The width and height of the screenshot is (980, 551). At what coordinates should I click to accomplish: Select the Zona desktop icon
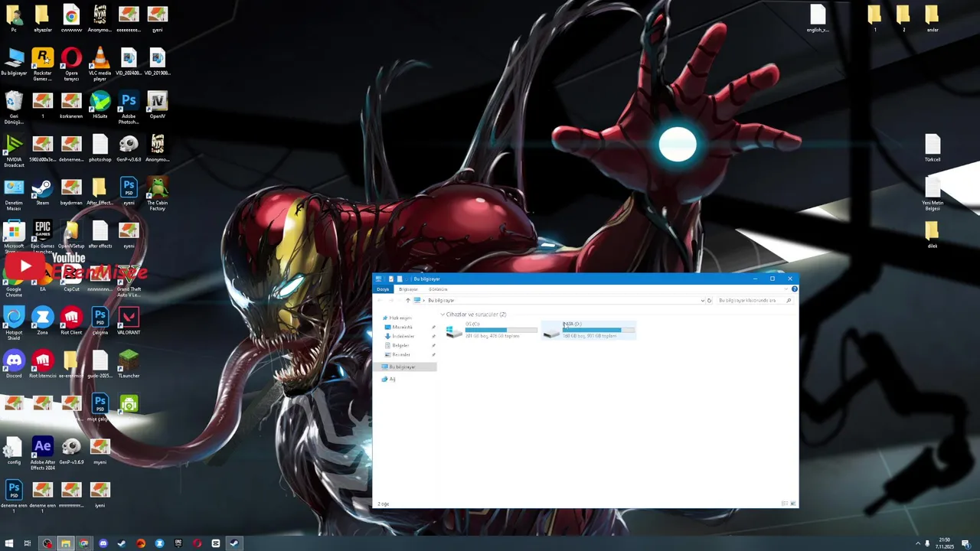pos(43,321)
